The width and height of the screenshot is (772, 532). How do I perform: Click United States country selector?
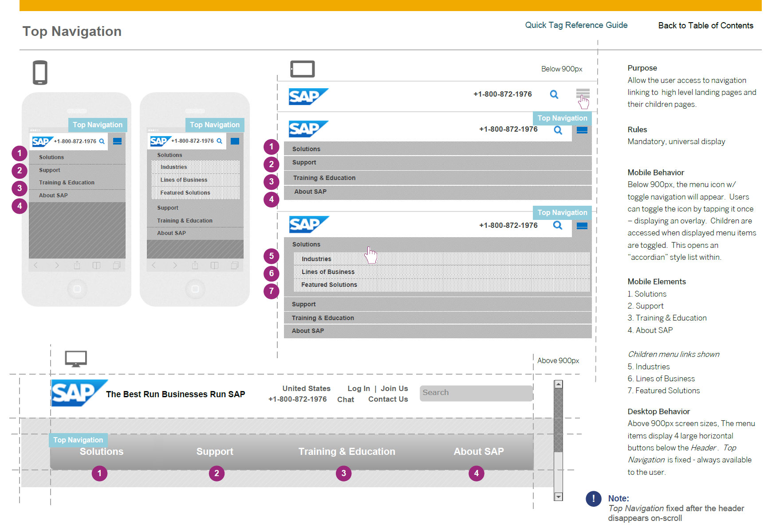tap(307, 389)
